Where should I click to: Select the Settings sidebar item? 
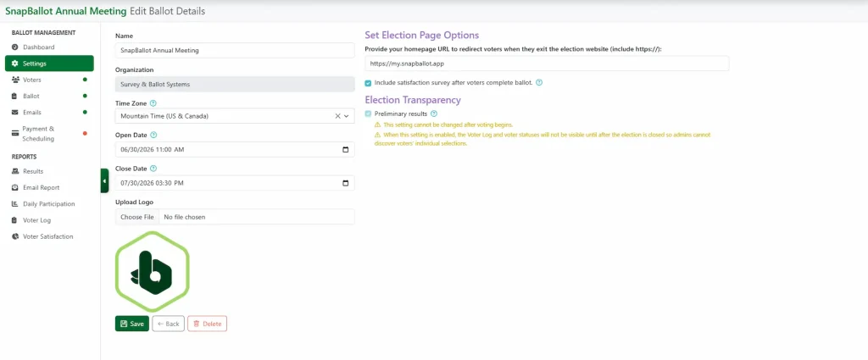[x=49, y=64]
